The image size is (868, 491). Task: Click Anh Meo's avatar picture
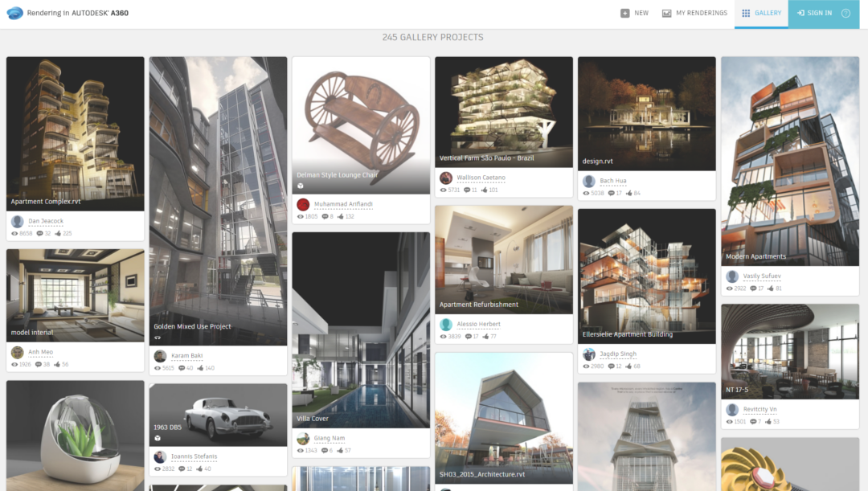17,352
